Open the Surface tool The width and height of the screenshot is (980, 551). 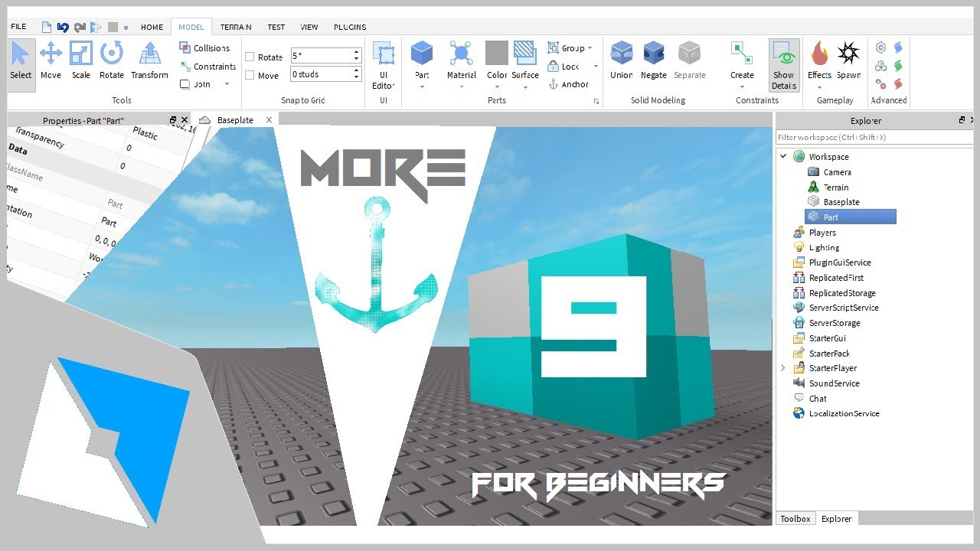(x=525, y=61)
